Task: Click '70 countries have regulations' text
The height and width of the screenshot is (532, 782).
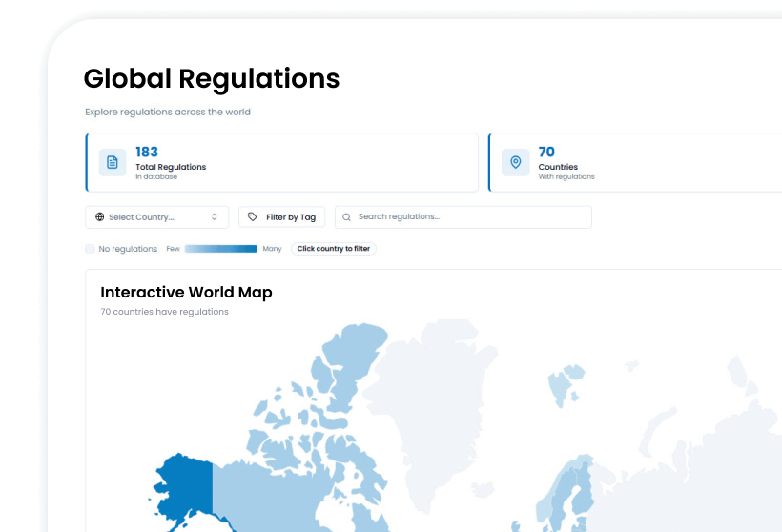Action: (165, 312)
